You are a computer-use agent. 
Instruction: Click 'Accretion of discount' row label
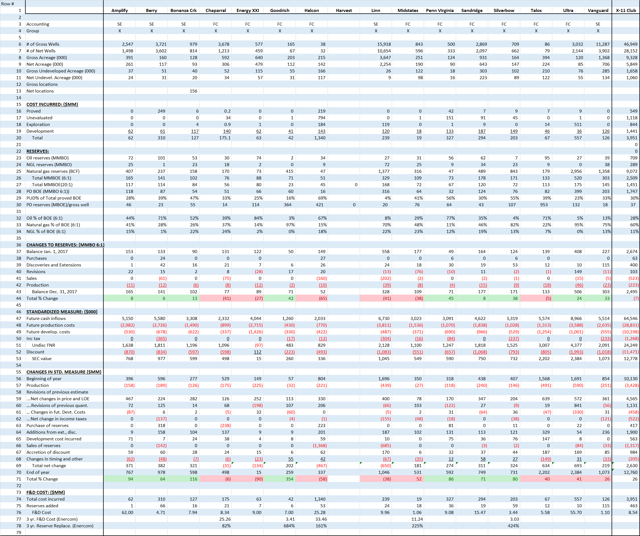point(48,452)
